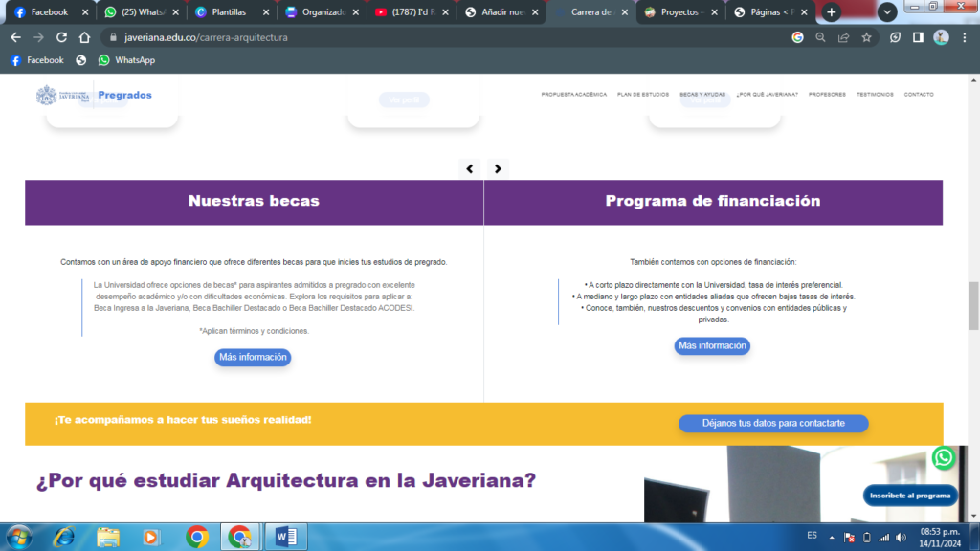Go to the browser home page icon
This screenshot has width=980, height=551.
(85, 37)
